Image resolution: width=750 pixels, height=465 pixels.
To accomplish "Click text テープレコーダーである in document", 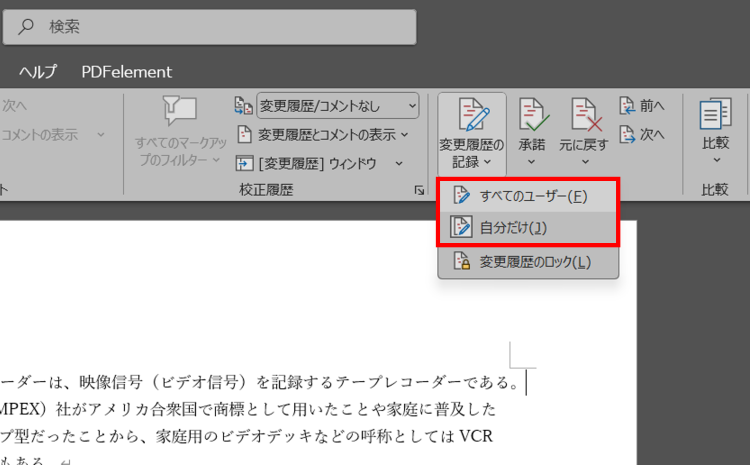I will coord(421,382).
